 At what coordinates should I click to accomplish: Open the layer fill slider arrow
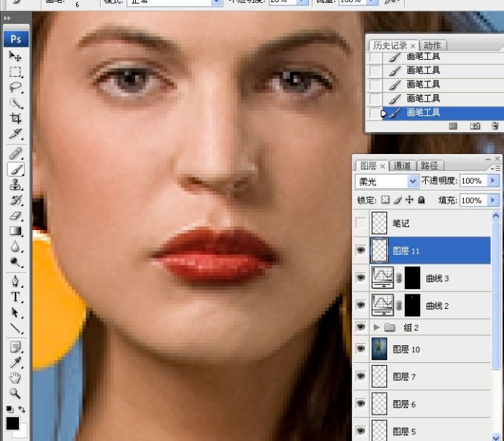click(493, 201)
